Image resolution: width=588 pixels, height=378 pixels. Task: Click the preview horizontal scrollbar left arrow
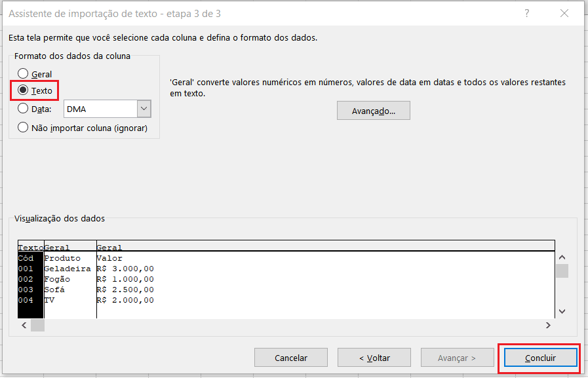24,325
